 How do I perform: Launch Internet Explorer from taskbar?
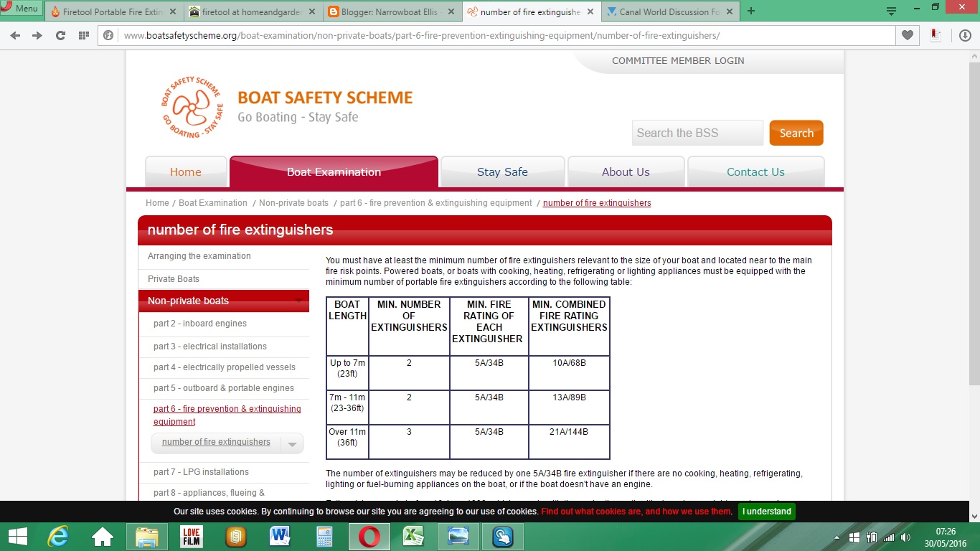tap(58, 537)
